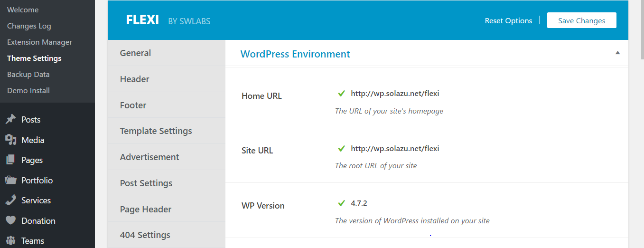
Task: Click the Site URL value http://wp.solazu.net/flexi
Action: (395, 149)
